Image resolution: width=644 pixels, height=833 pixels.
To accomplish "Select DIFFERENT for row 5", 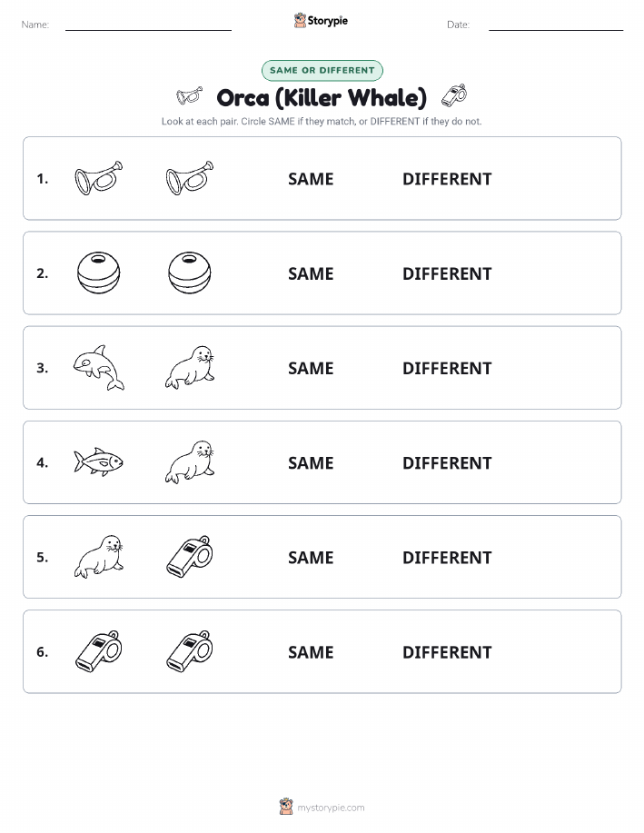I will pos(447,557).
